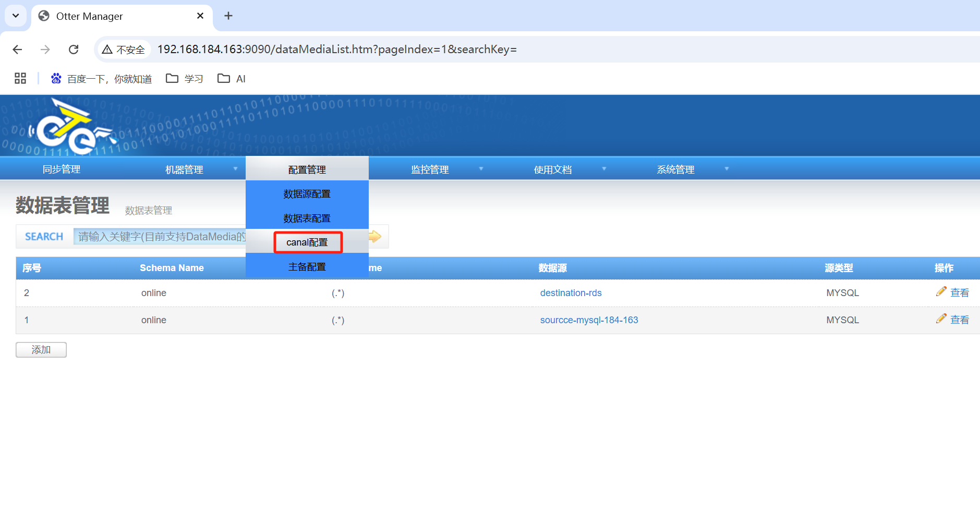The image size is (980, 526).
Task: Click the gray 数据表管理 breadcrumb subtitle
Action: point(149,211)
